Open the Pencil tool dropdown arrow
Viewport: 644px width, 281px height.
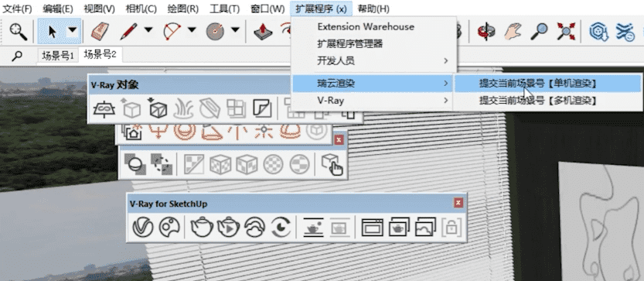pos(148,30)
